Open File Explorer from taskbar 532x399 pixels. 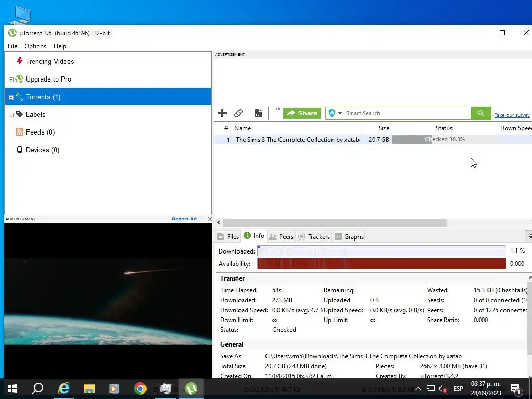(x=89, y=389)
